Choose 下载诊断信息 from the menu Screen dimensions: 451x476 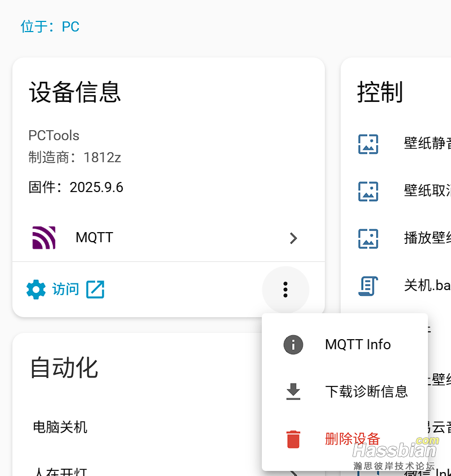[x=345, y=392]
